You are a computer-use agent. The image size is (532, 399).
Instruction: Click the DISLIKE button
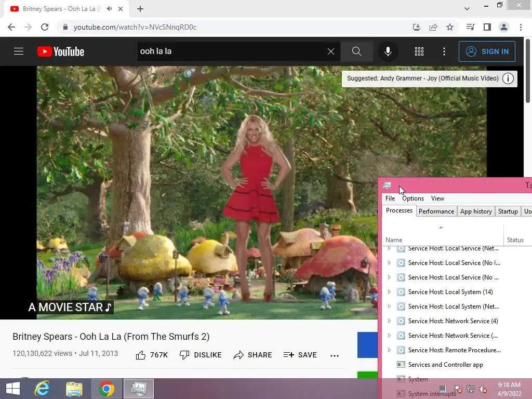point(201,355)
